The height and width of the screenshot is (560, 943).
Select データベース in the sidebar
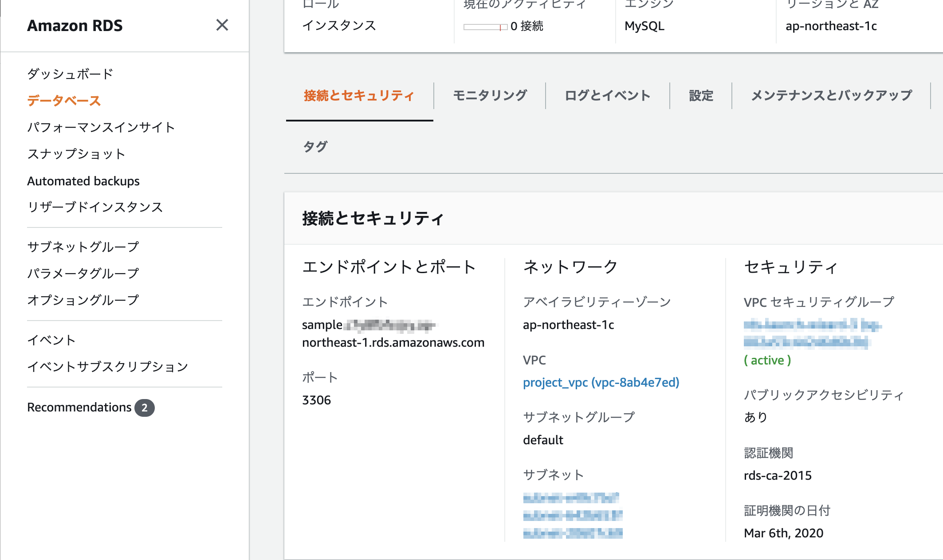(x=64, y=101)
